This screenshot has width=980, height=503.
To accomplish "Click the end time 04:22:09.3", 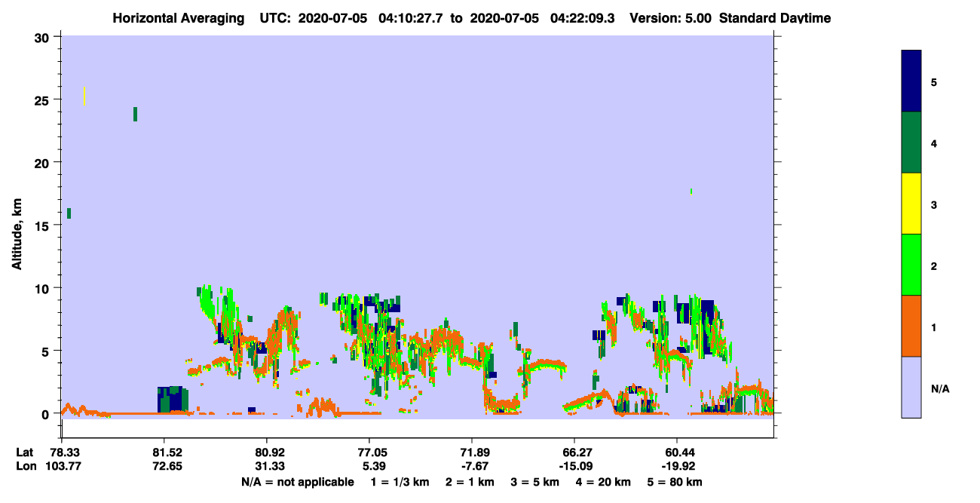I will click(584, 17).
